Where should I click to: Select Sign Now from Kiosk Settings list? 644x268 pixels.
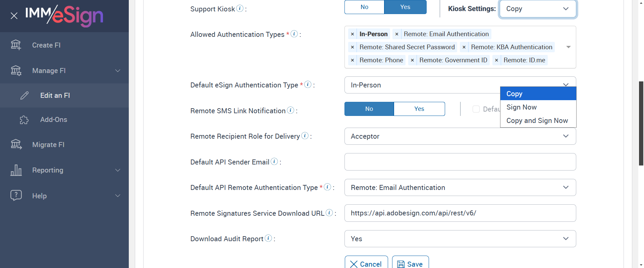(522, 107)
